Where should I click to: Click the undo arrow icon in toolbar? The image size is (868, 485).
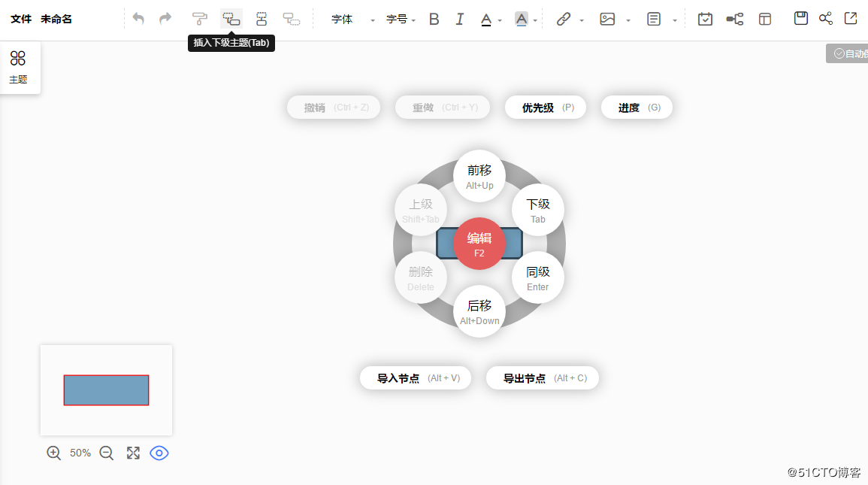tap(138, 19)
